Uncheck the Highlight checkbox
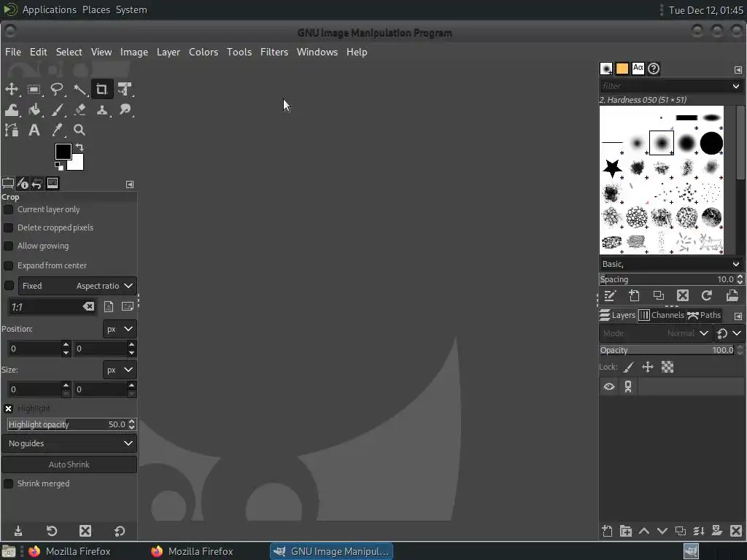 point(8,408)
